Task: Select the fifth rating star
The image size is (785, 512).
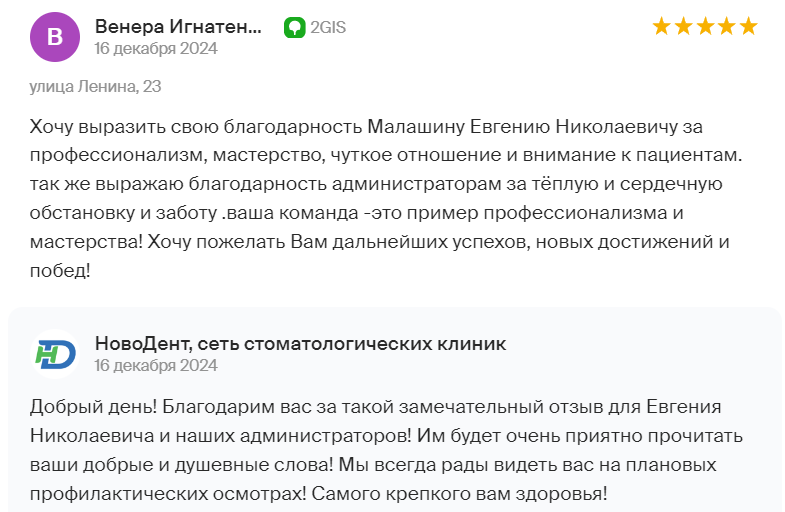Action: click(x=748, y=26)
